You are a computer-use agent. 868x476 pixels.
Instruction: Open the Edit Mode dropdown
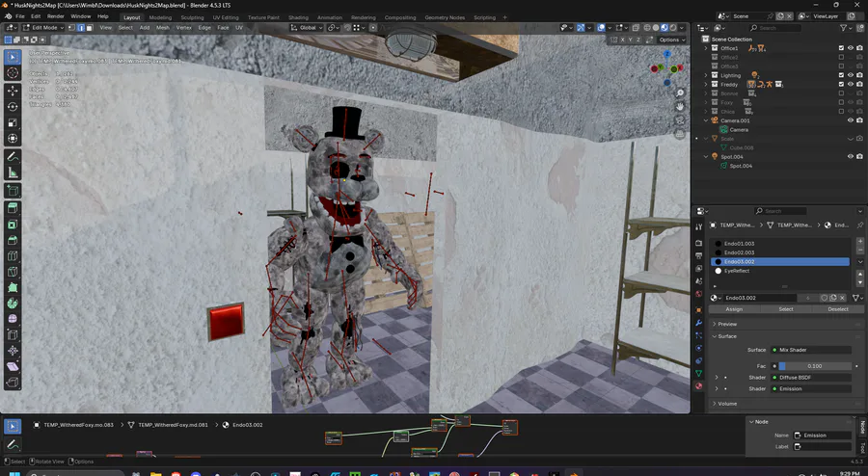tap(43, 28)
